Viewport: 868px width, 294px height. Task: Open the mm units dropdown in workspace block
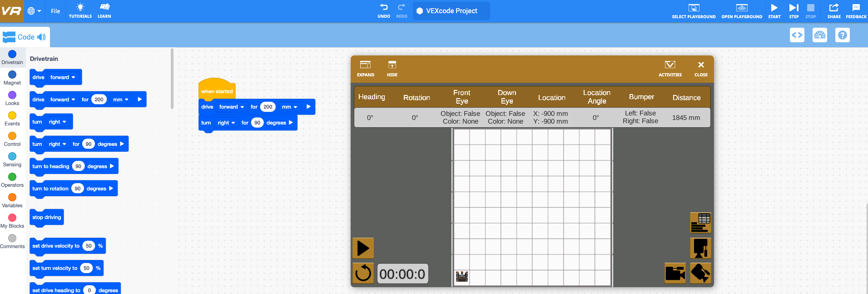pyautogui.click(x=289, y=107)
